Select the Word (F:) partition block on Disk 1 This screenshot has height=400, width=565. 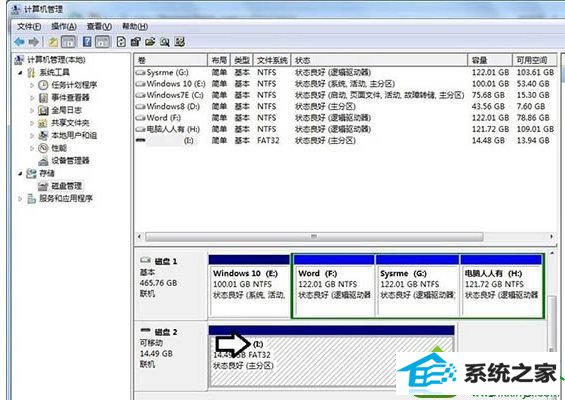click(334, 286)
